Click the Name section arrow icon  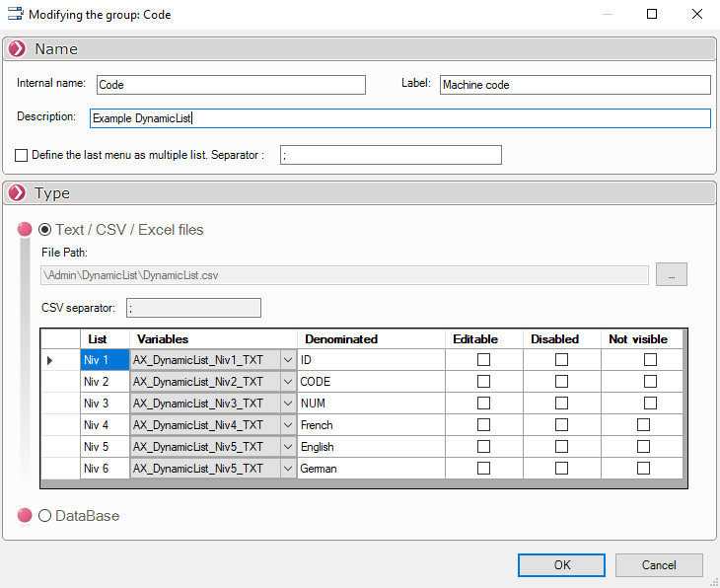pos(17,49)
